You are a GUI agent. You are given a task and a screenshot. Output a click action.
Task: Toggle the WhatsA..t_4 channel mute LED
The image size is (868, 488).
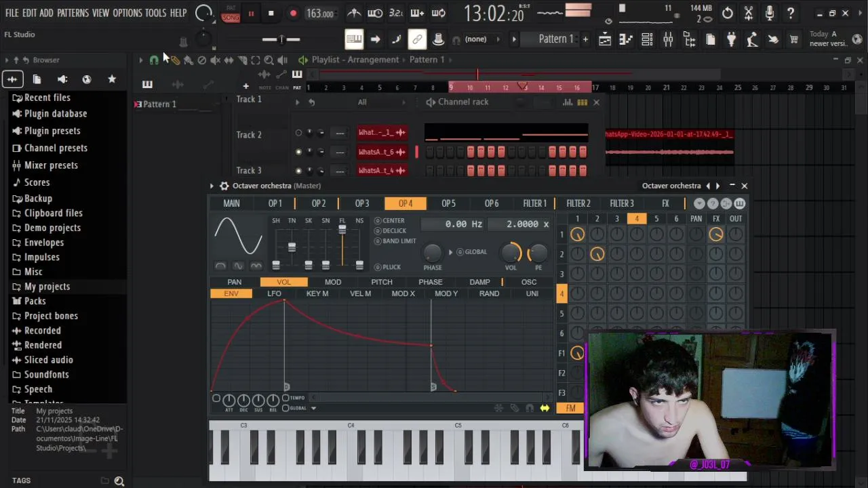click(x=298, y=170)
